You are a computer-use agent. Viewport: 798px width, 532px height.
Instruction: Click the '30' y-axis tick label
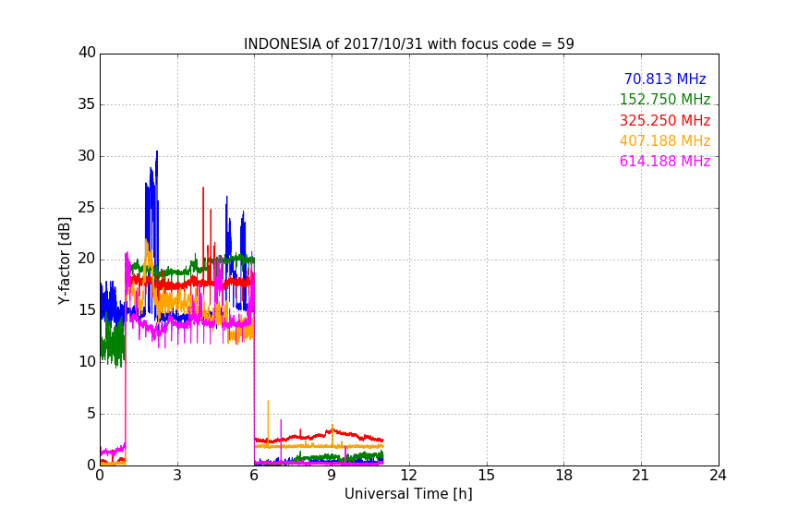tap(87, 156)
